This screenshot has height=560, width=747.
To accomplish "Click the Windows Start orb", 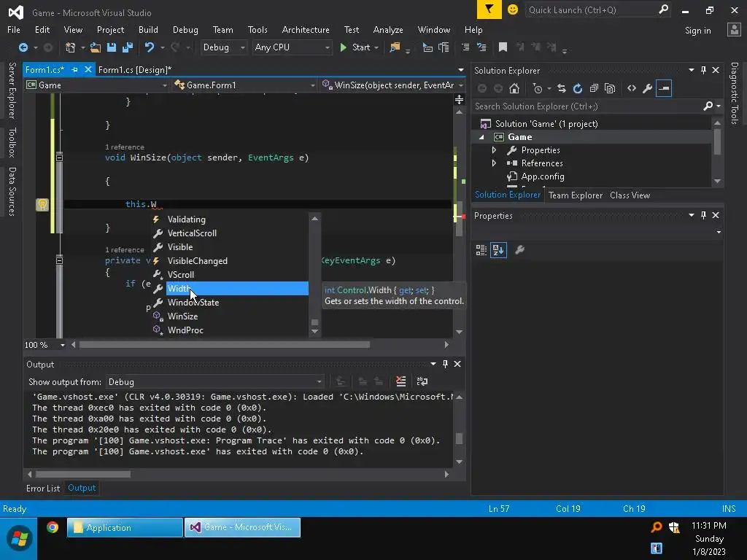I will coord(19,538).
